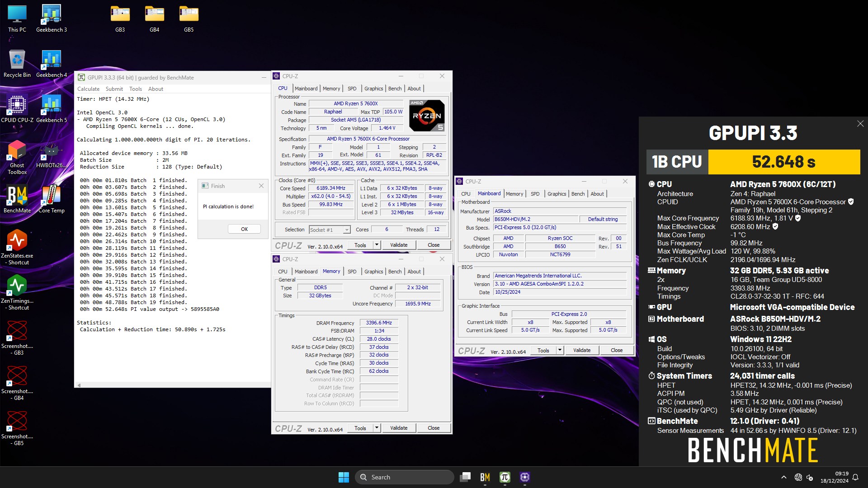Launch the Core Temp shortcut
The height and width of the screenshot is (488, 868).
coord(52,199)
